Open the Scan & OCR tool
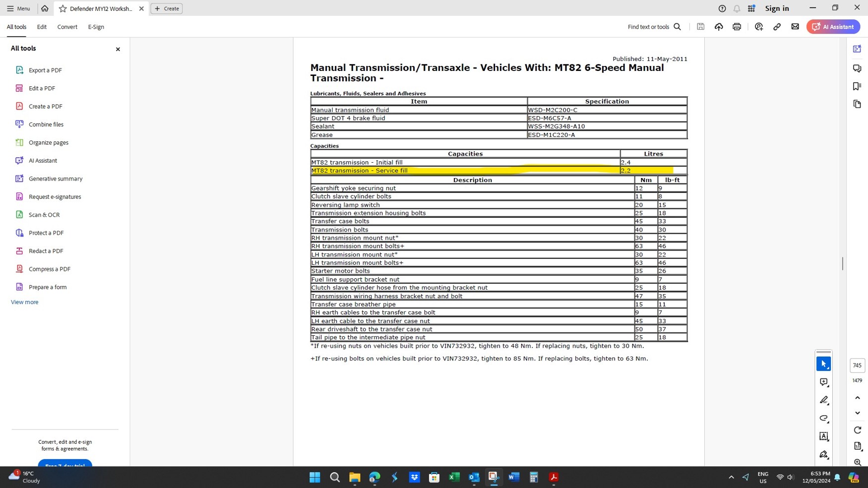The height and width of the screenshot is (488, 868). click(x=37, y=215)
